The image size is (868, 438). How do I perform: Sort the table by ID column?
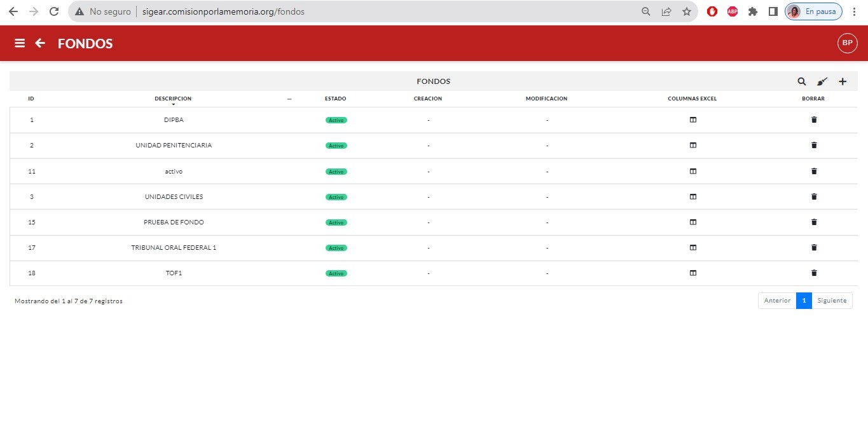pyautogui.click(x=31, y=99)
